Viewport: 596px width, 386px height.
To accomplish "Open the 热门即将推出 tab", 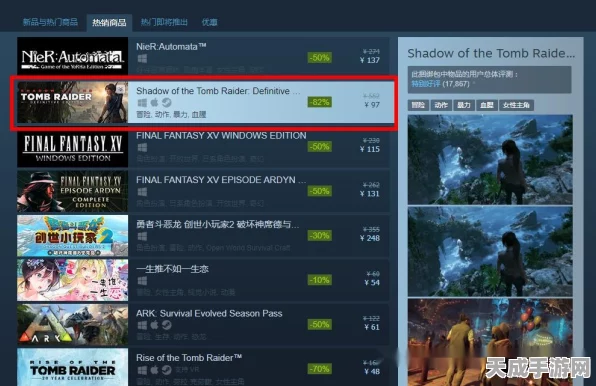I will (x=164, y=22).
